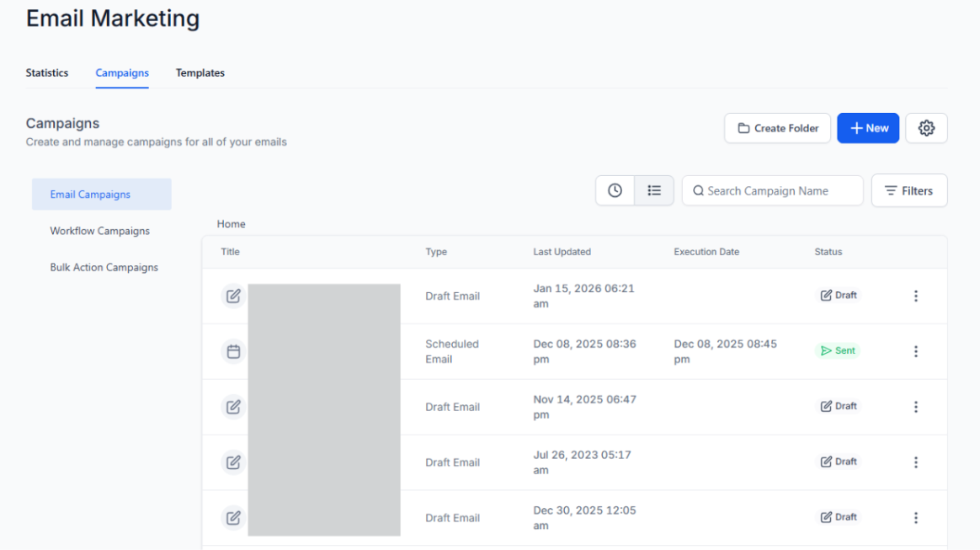Open three-dot menu for Jan 15, 2026 draft
Screen dimensions: 980x550
916,296
